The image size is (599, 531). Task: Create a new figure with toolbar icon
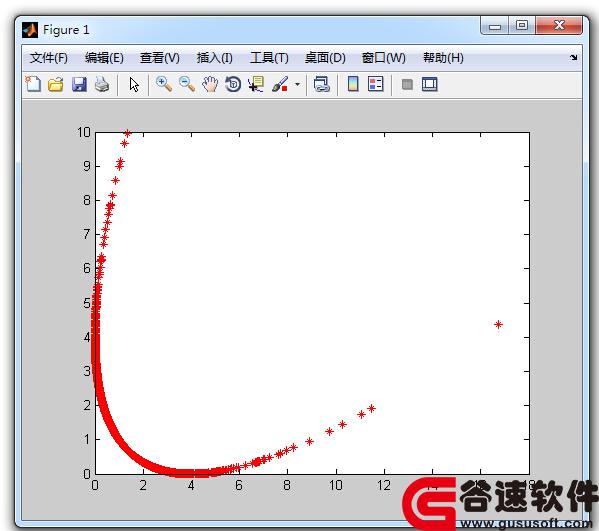tap(33, 84)
